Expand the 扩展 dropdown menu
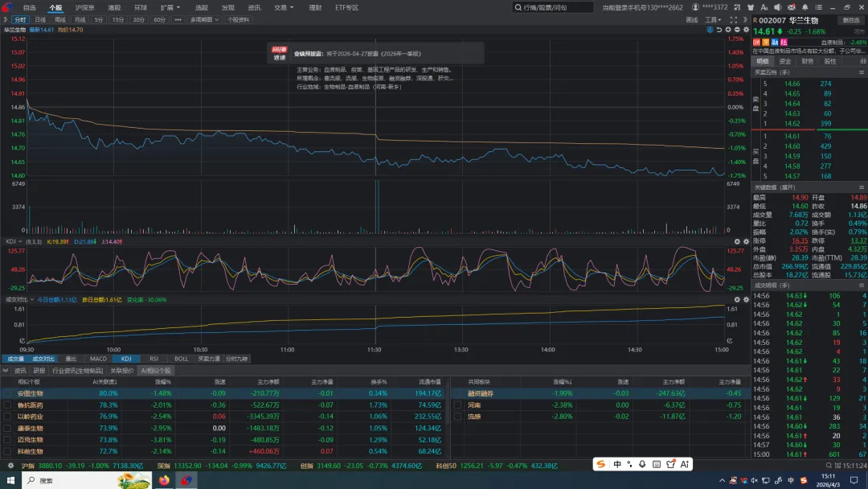 [x=170, y=8]
